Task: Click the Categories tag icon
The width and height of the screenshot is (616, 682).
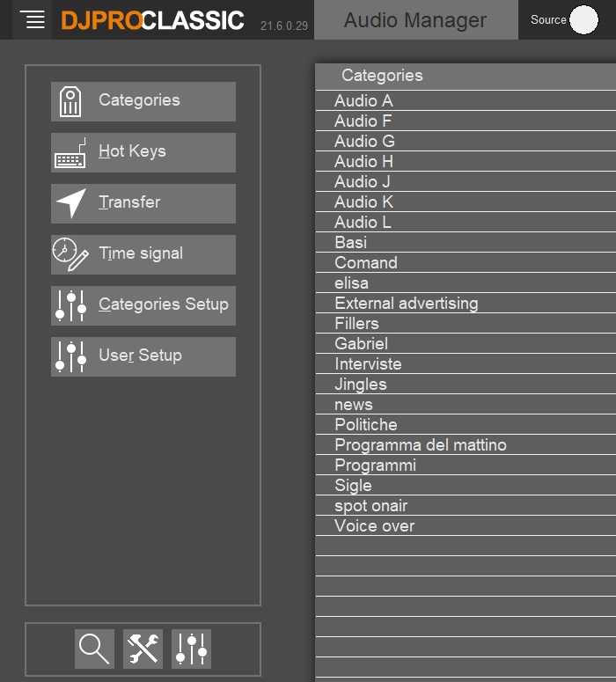Action: click(x=70, y=101)
